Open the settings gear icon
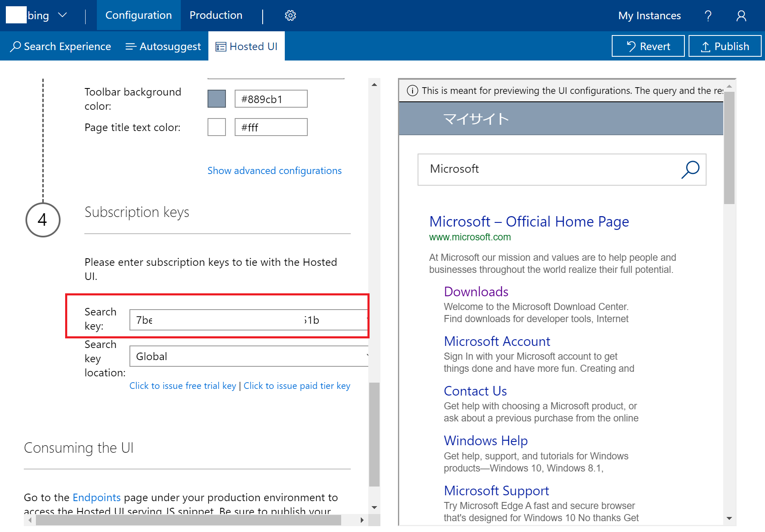The height and width of the screenshot is (532, 765). pos(290,15)
